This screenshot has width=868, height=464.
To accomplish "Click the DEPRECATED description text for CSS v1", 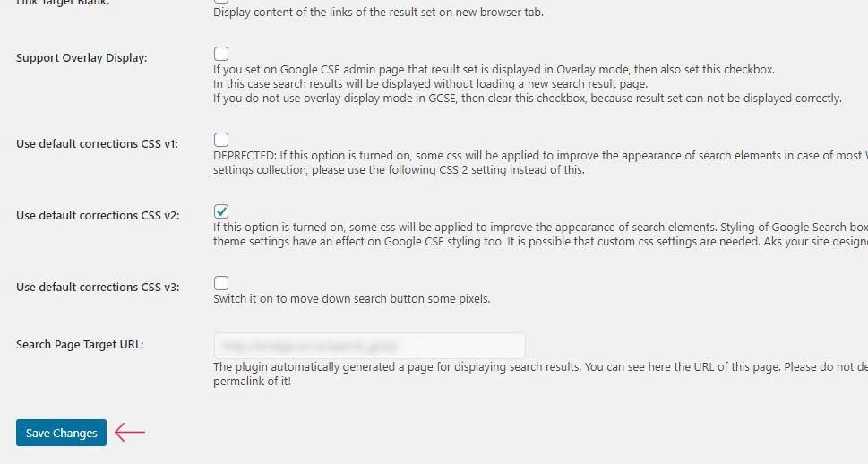I will point(540,163).
